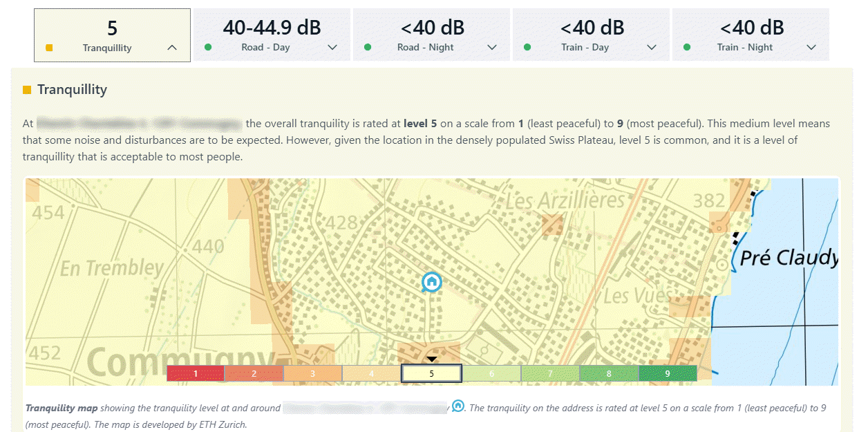Viewport: 868px width, 432px height.
Task: Click the Pré Claudy label on map
Action: point(788,259)
